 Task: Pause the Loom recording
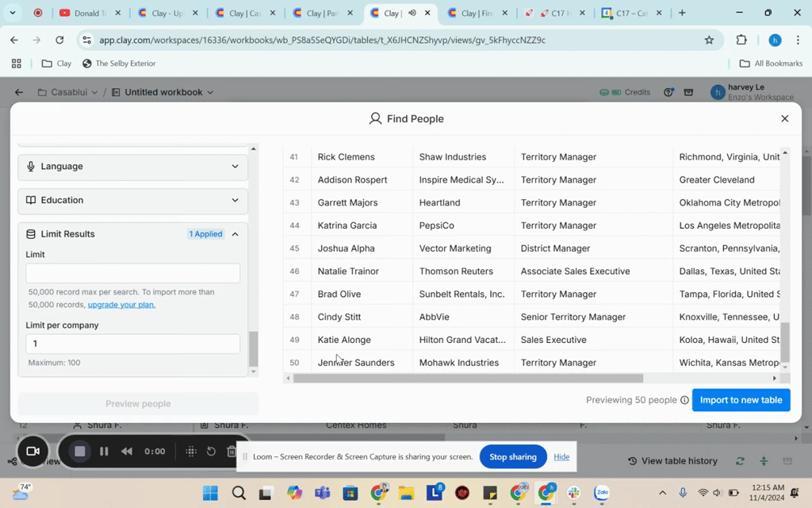104,451
